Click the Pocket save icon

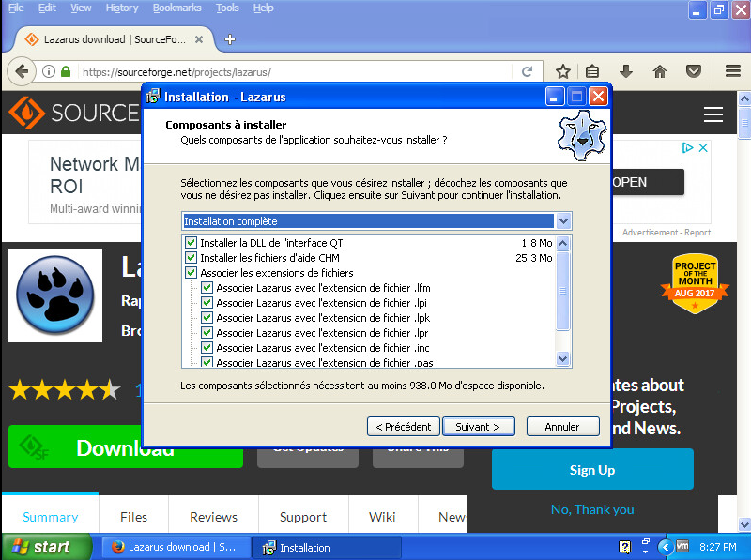point(693,72)
